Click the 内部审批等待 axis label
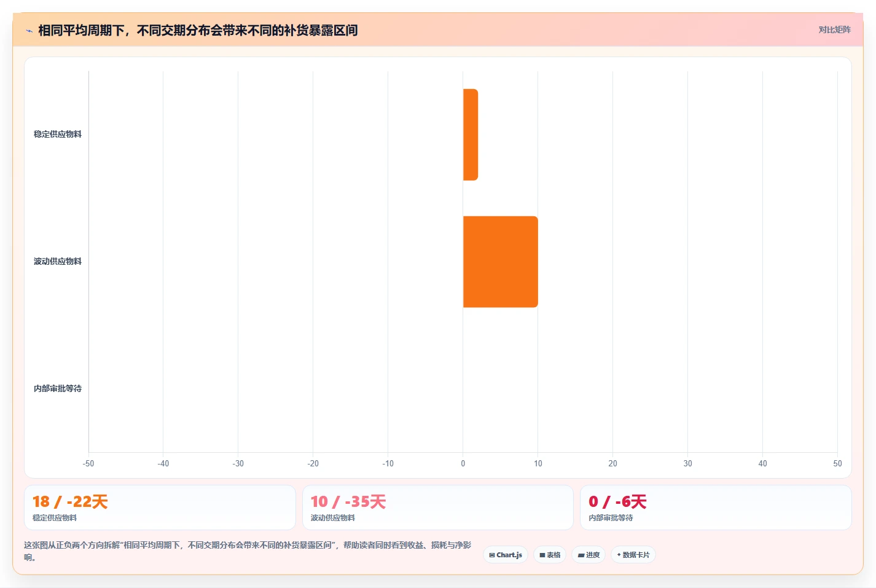876x588 pixels. tap(58, 388)
